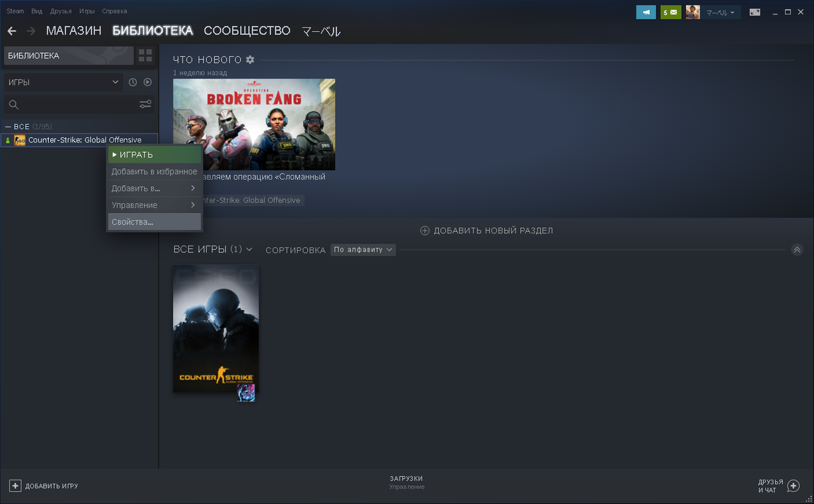Open the マーベル profile tab

(321, 31)
